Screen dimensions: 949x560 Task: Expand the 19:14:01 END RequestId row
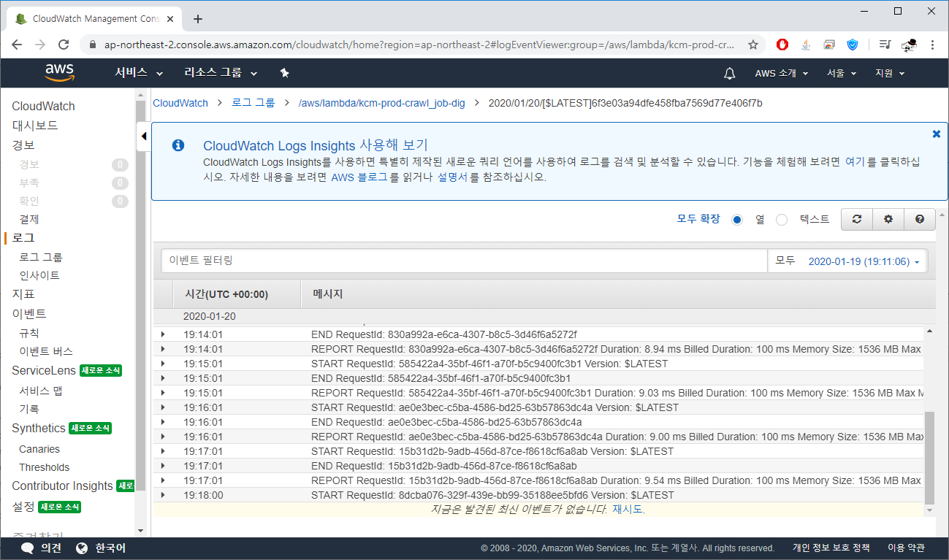pyautogui.click(x=163, y=334)
